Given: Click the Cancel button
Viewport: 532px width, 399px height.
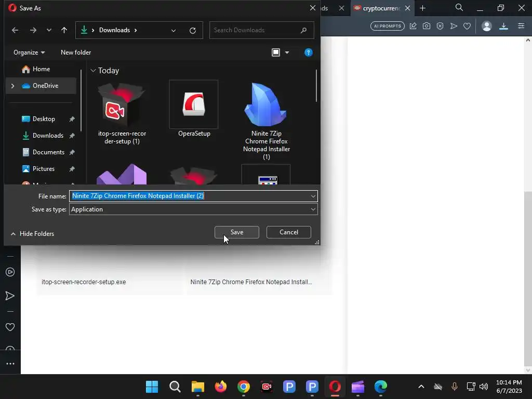Looking at the screenshot, I should 289,232.
